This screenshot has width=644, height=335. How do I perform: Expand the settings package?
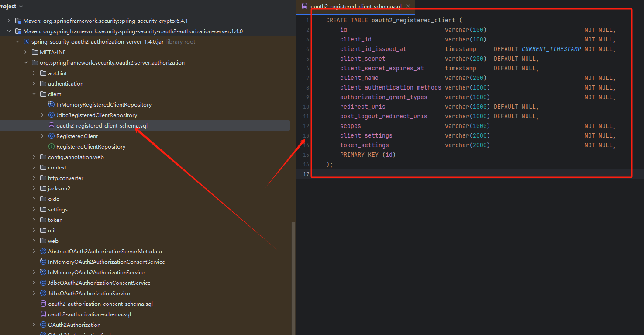click(34, 209)
